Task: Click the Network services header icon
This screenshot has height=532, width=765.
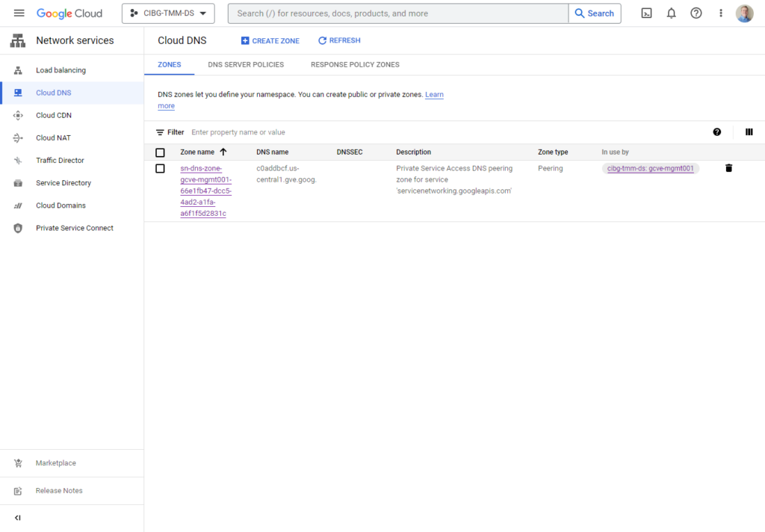Action: coord(18,40)
